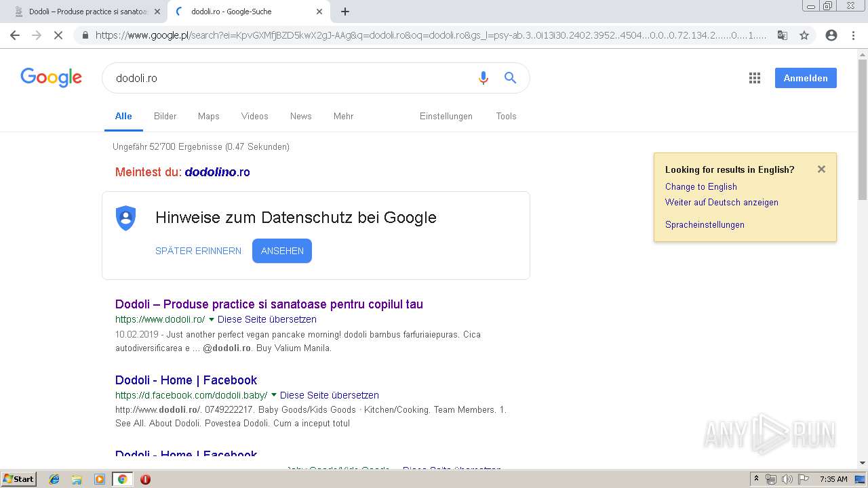
Task: Click Weiter auf Deutsch anzeigen
Action: pyautogui.click(x=722, y=202)
